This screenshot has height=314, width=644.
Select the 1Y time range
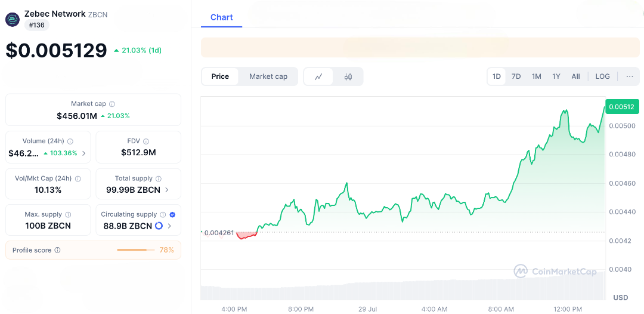556,76
